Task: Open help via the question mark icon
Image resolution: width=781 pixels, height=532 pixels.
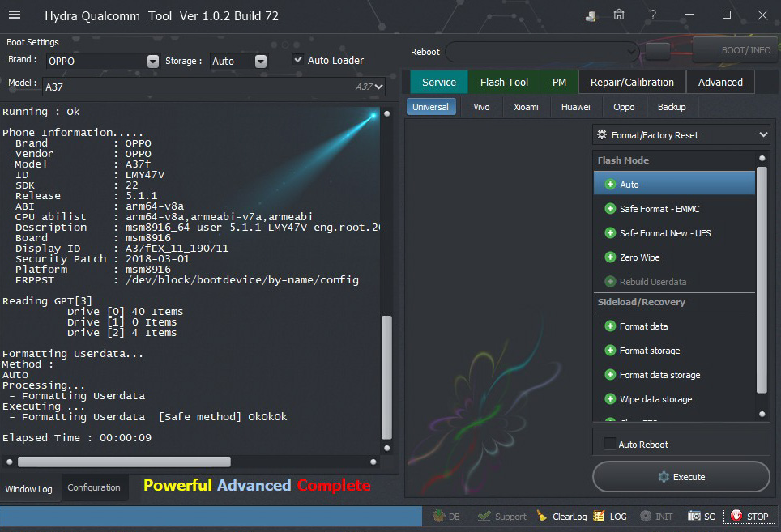Action: click(652, 15)
